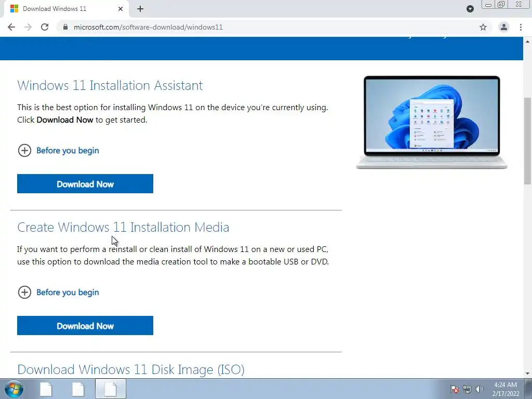Open the Chrome profile avatar icon
Image resolution: width=532 pixels, height=399 pixels.
tap(504, 27)
